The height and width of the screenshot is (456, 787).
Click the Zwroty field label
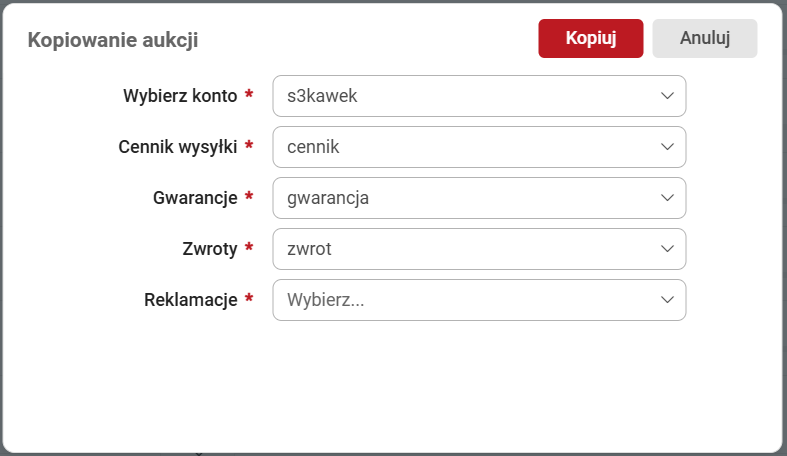click(x=208, y=249)
